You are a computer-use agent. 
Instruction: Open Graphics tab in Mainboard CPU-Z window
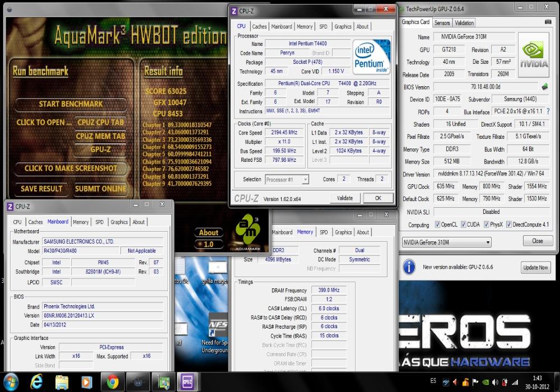(119, 222)
